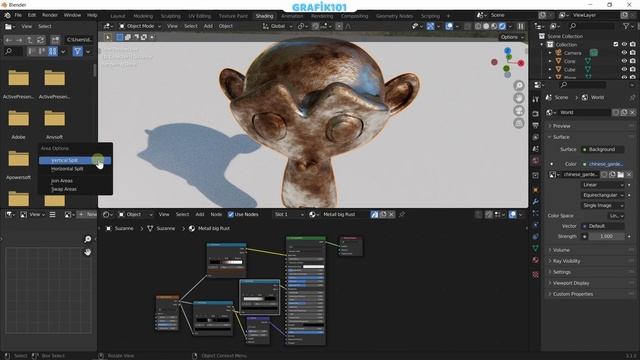Image resolution: width=640 pixels, height=360 pixels.
Task: Open Slot 1 material slot dropdown
Action: [x=289, y=214]
